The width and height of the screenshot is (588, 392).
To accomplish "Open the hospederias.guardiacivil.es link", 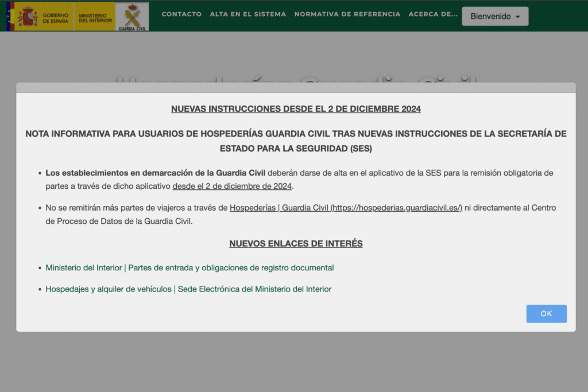I will pos(346,208).
